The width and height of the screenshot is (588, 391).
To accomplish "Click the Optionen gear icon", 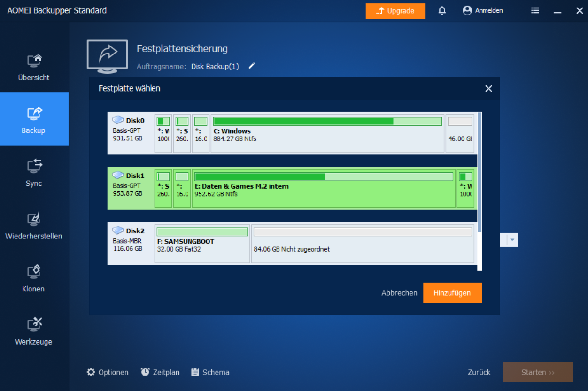I will point(91,372).
